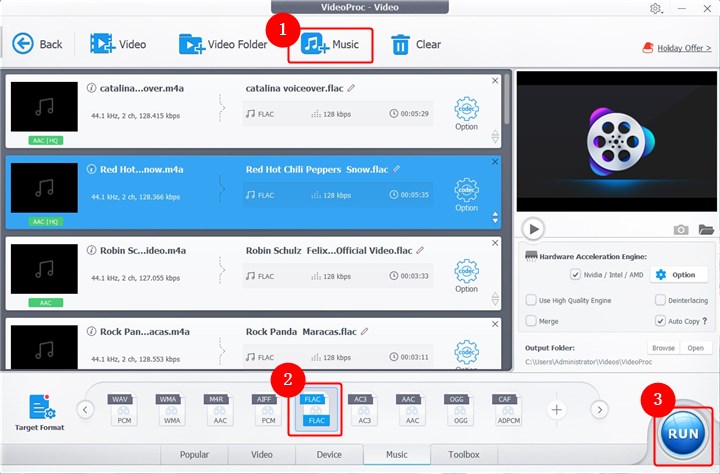Screen dimensions: 720x474
Task: Open codec Option for Rock Panda Maracas.flac
Action: click(x=467, y=354)
